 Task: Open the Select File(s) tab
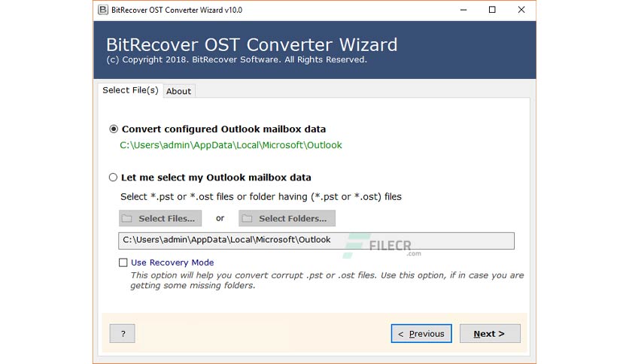130,90
